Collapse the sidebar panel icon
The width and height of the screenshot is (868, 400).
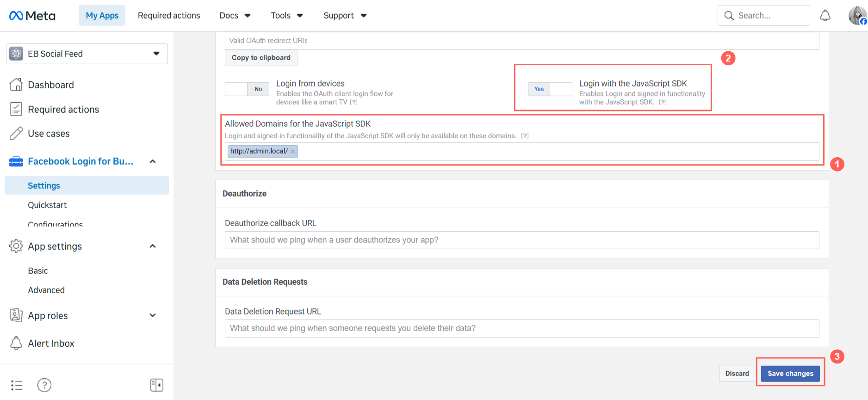point(157,385)
